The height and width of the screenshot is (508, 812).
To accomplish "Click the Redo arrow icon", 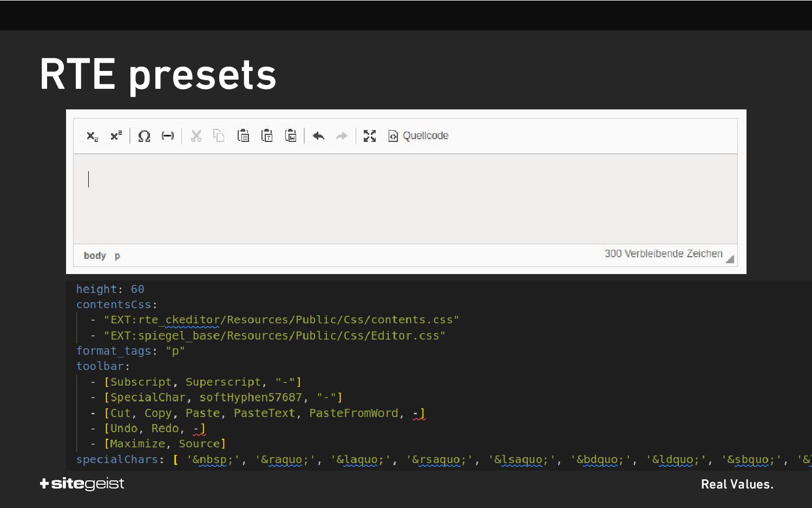I will [342, 136].
